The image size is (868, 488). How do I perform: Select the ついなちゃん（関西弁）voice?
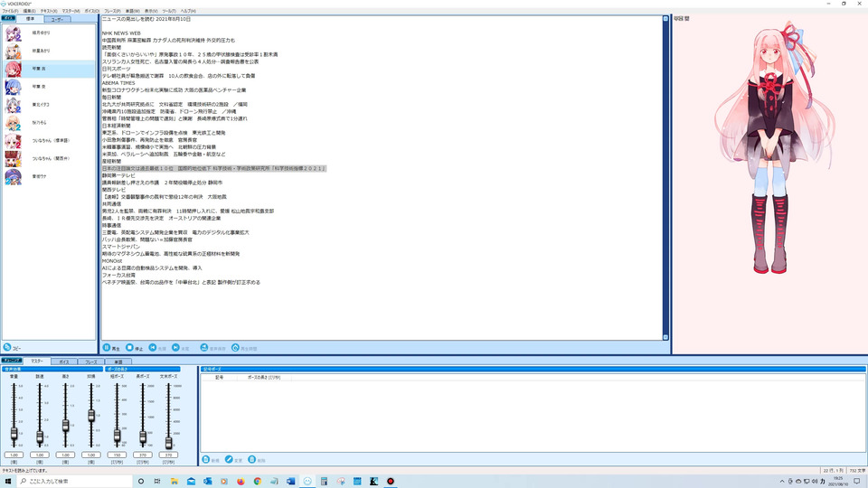(49, 159)
